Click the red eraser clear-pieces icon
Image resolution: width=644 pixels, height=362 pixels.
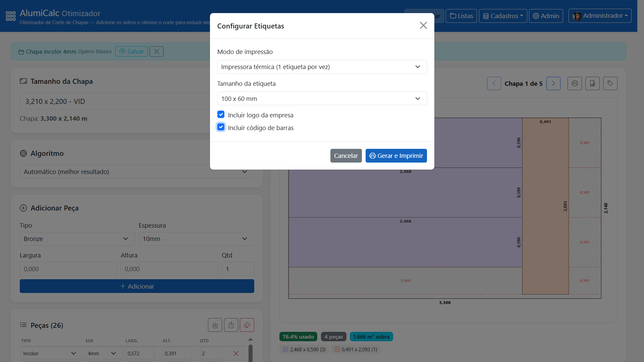pyautogui.click(x=247, y=325)
